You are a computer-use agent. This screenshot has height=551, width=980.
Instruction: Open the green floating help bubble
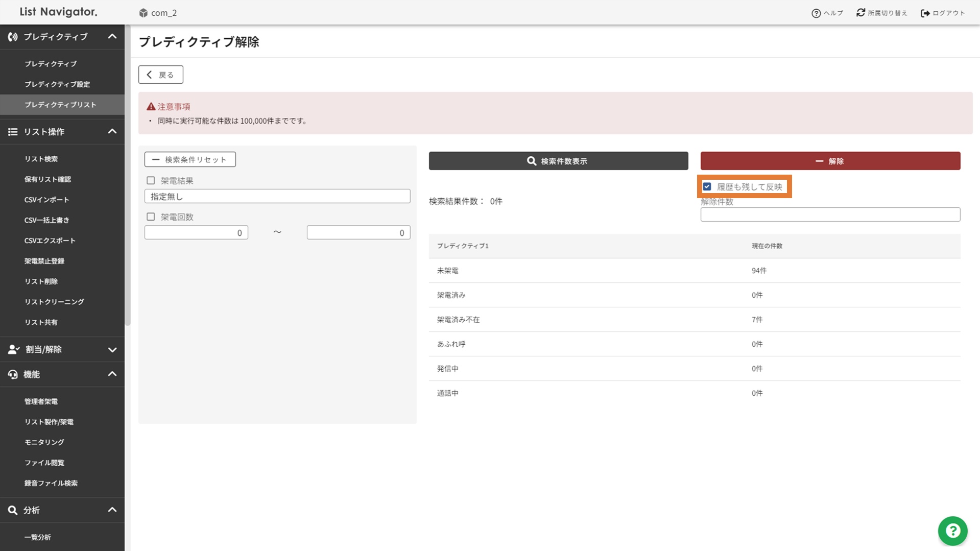[x=952, y=531]
